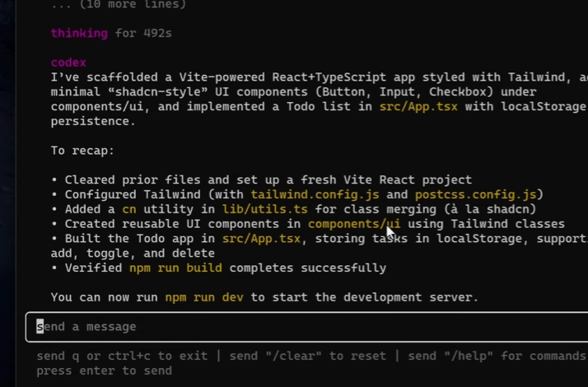Click 'Cleared prior files' bullet line
The image size is (588, 387).
tap(261, 180)
